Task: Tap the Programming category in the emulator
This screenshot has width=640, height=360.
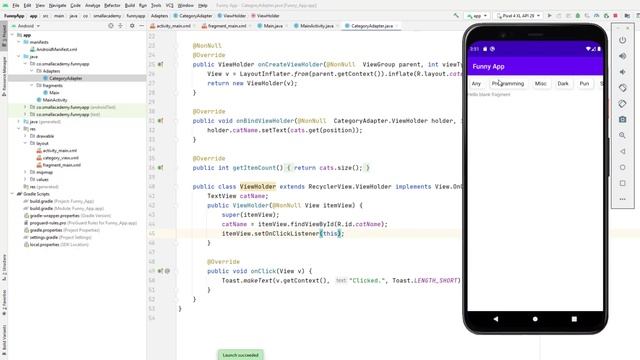Action: (x=508, y=83)
